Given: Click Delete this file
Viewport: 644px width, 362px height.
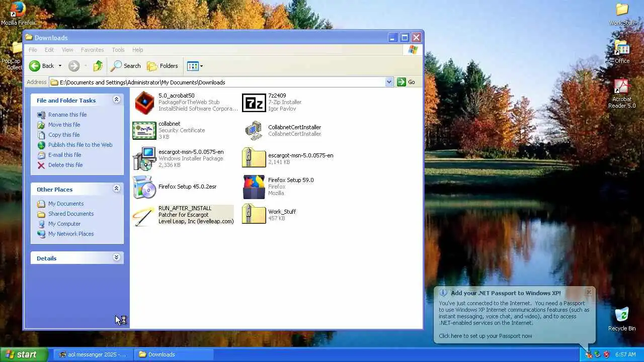Looking at the screenshot, I should 65,165.
